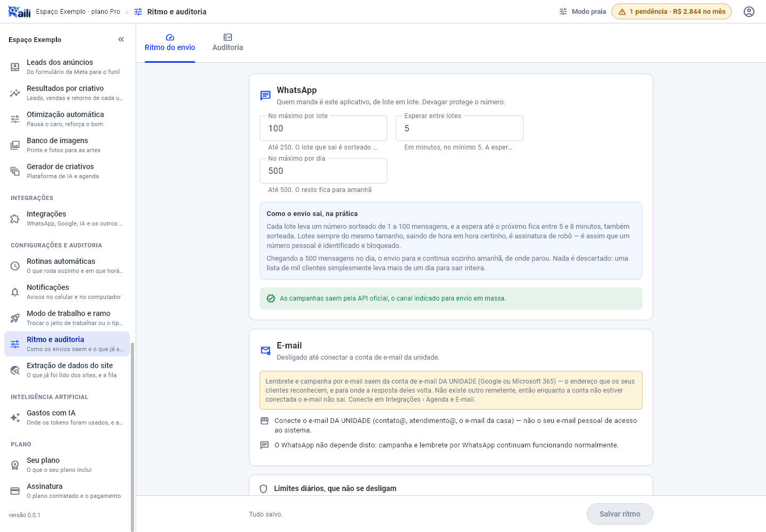Click the green API oficial notice text

click(x=393, y=298)
